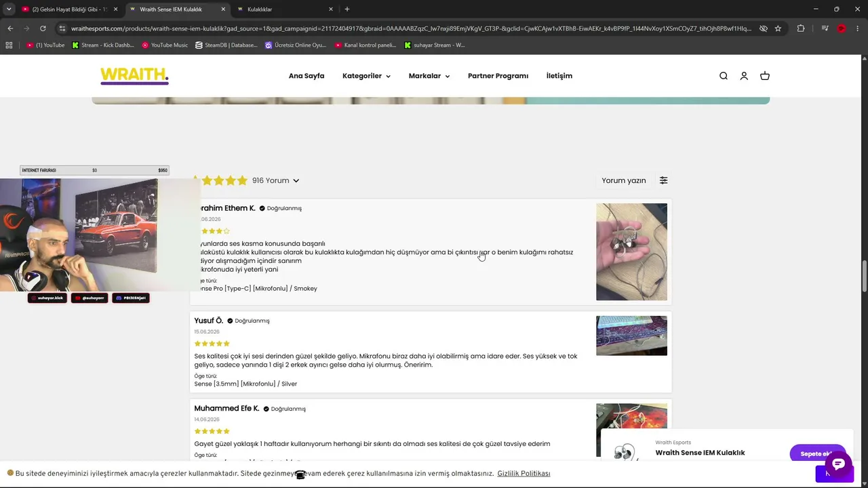Reload the current page
868x488 pixels.
[x=43, y=28]
